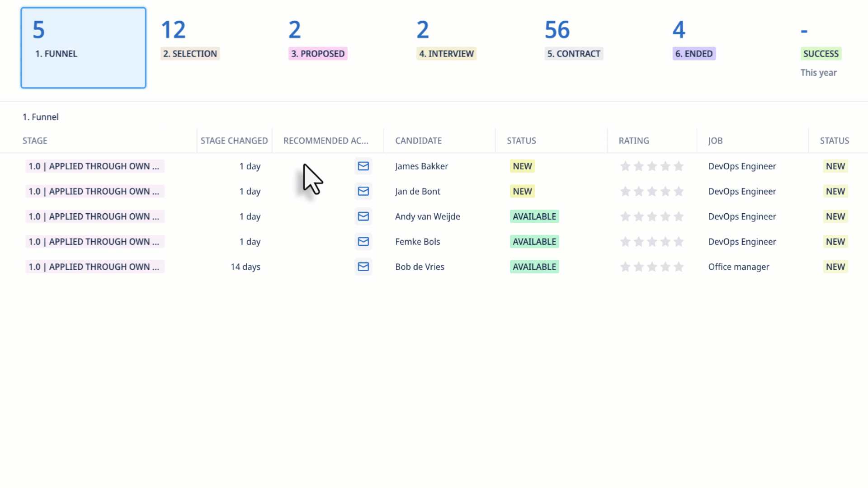Viewport: 868px width, 488px height.
Task: Give Jan de Bont a three-star rating
Action: [652, 192]
